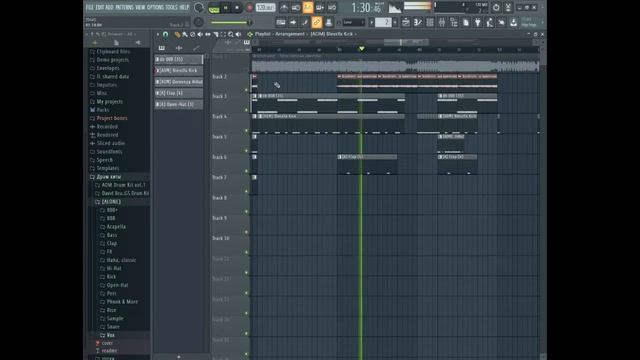Viewport: 640px width, 360px height.
Task: Click the red record button
Action: pyautogui.click(x=250, y=8)
